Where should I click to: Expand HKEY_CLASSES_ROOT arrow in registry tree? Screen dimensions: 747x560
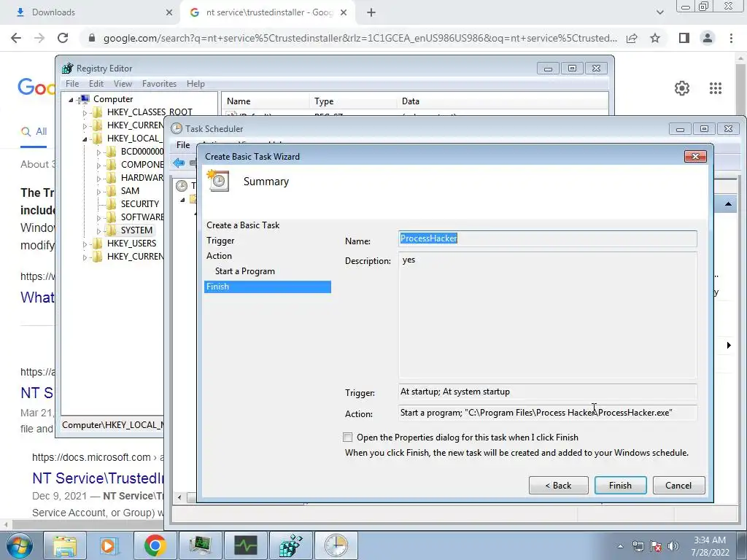click(85, 113)
